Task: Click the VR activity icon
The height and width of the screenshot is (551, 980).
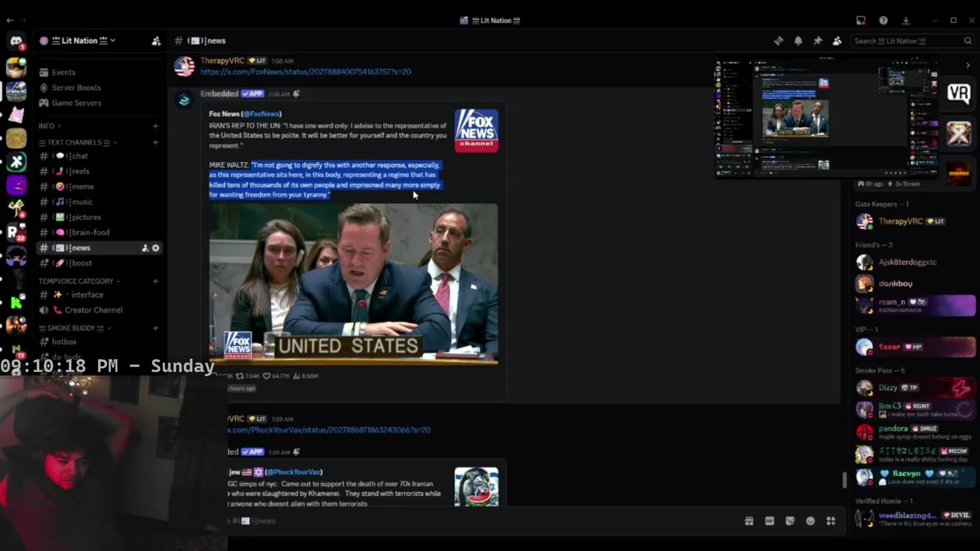Action: (x=959, y=93)
